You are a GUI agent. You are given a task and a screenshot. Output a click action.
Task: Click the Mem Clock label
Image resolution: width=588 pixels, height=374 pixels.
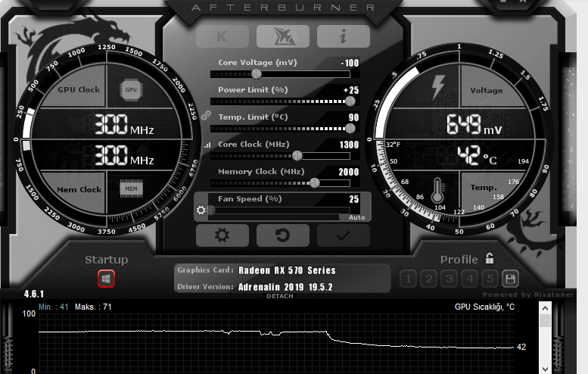pos(79,190)
